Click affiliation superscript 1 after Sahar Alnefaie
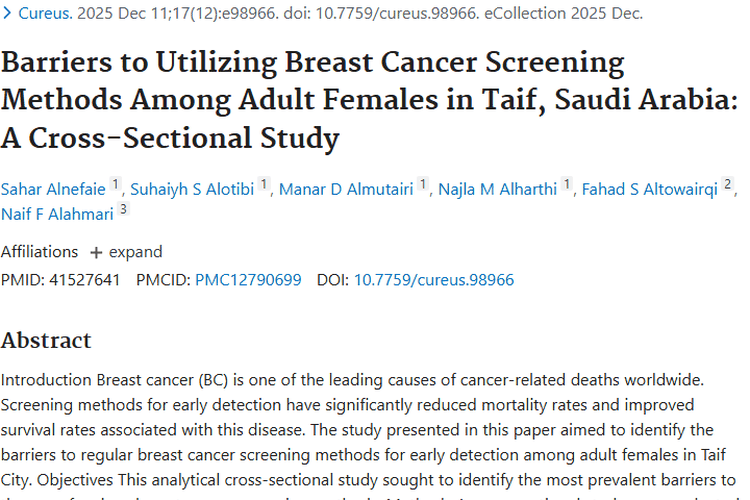 [115, 184]
